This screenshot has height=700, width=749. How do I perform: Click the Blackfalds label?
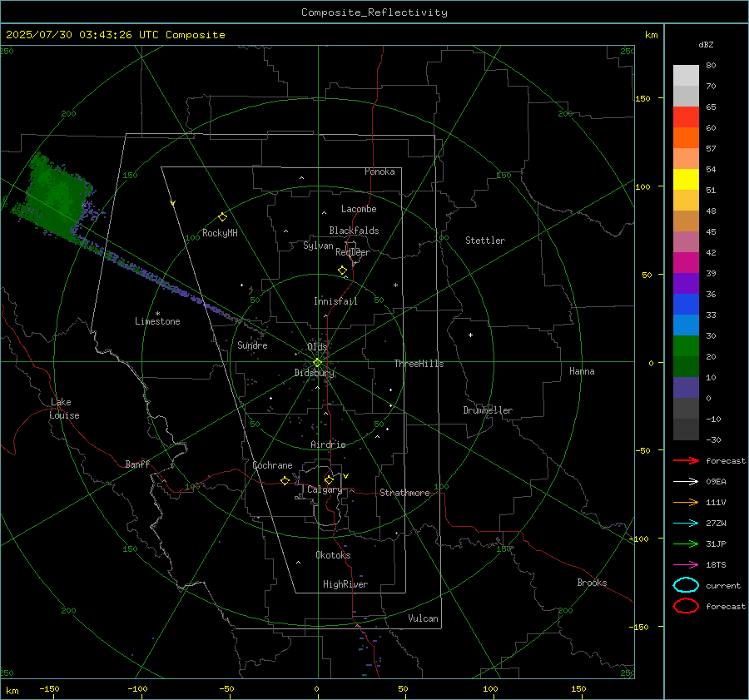pos(354,231)
